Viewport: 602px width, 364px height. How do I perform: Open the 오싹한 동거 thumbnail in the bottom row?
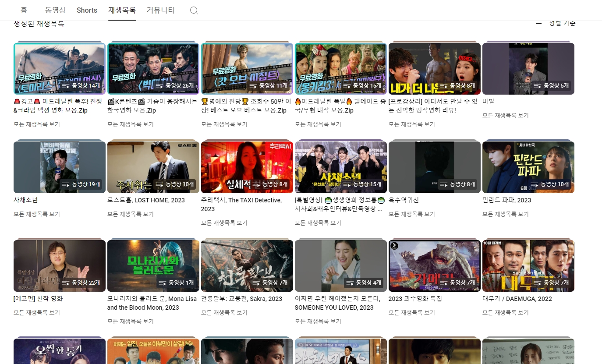pyautogui.click(x=60, y=351)
